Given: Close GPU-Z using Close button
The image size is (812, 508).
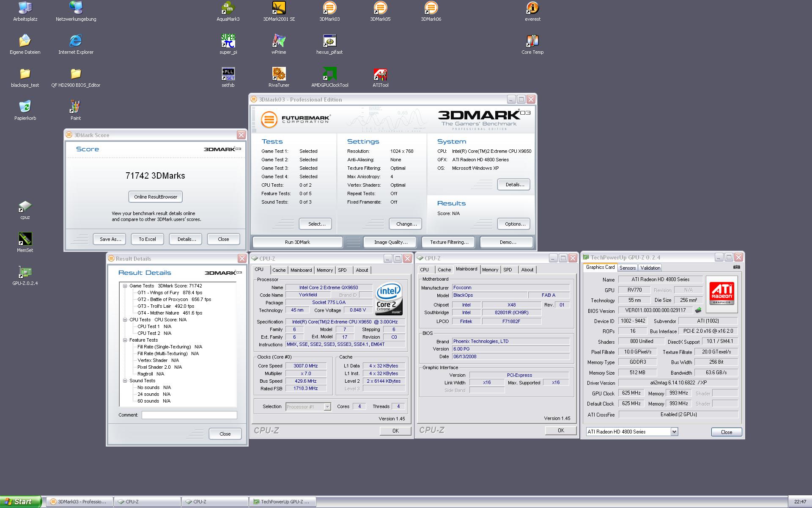Looking at the screenshot, I should [x=726, y=432].
